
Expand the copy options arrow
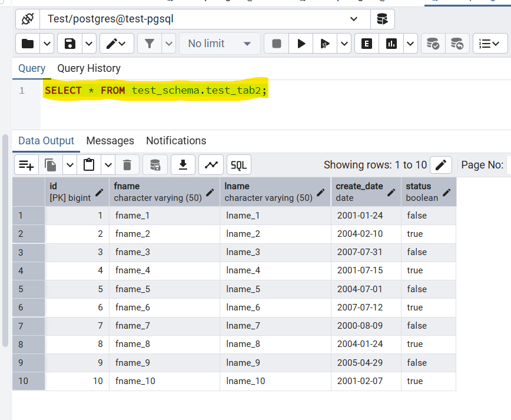coord(69,165)
